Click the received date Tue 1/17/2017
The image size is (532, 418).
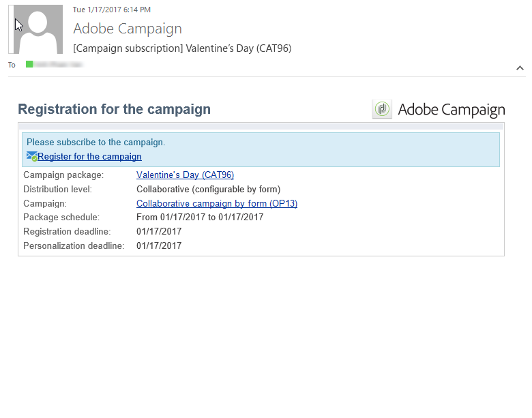[112, 10]
